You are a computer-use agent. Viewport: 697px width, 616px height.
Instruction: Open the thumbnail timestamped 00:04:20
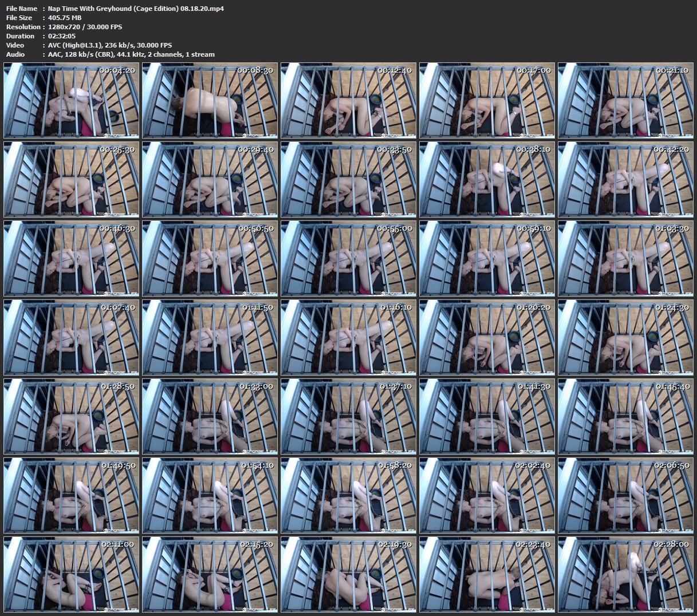click(72, 101)
